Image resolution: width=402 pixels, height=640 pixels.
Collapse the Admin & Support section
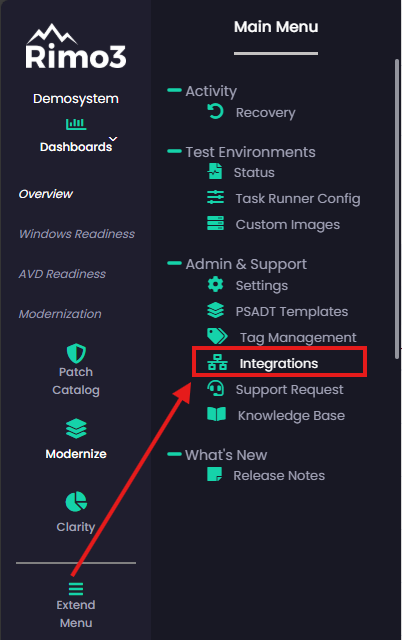(174, 263)
